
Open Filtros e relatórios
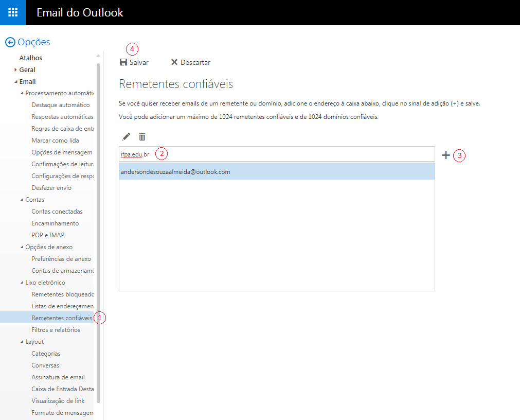point(56,330)
